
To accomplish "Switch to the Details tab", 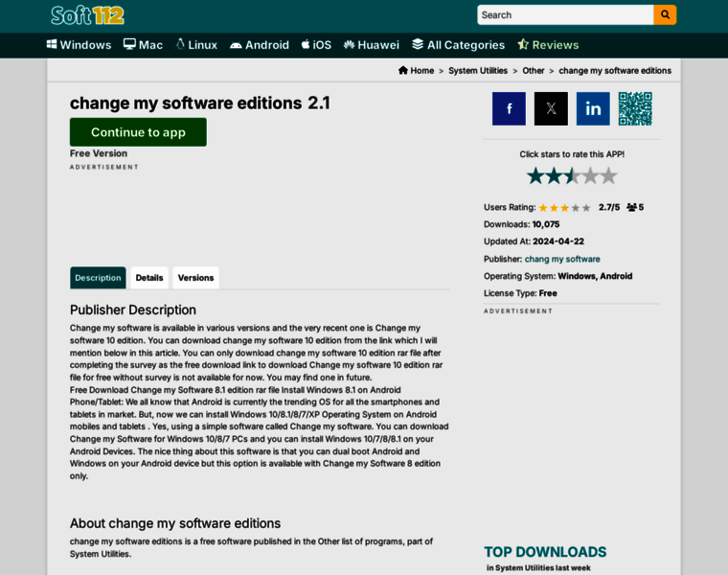I will 149,278.
